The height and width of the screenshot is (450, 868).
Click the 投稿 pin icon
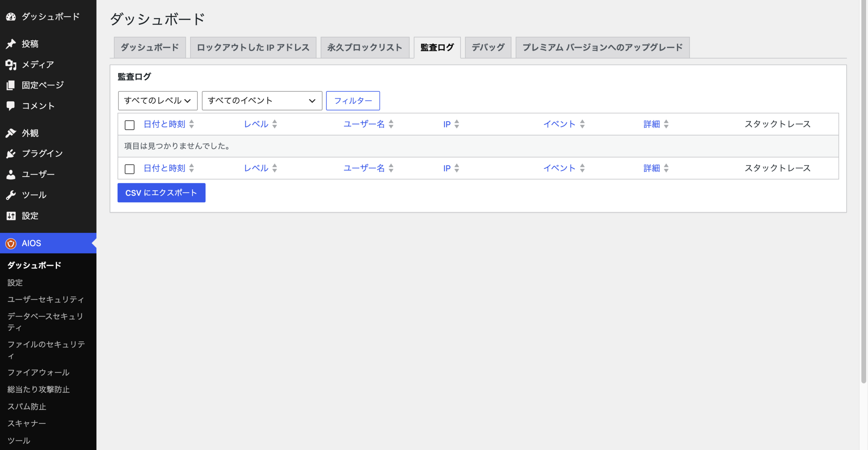[11, 44]
